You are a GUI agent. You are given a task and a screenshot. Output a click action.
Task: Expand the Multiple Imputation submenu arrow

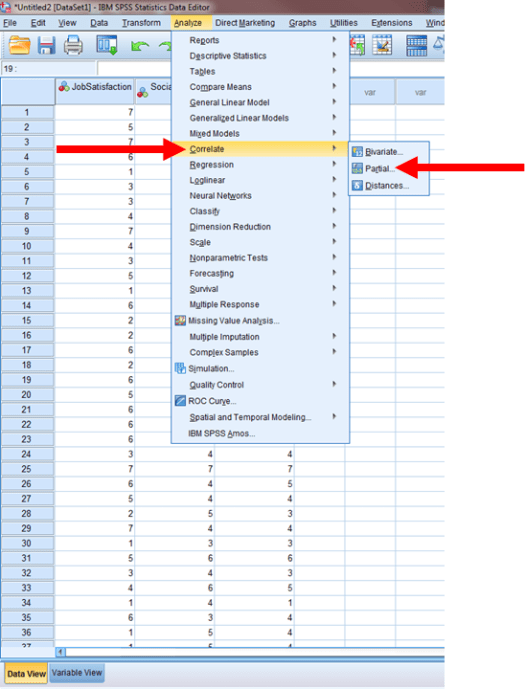point(334,336)
